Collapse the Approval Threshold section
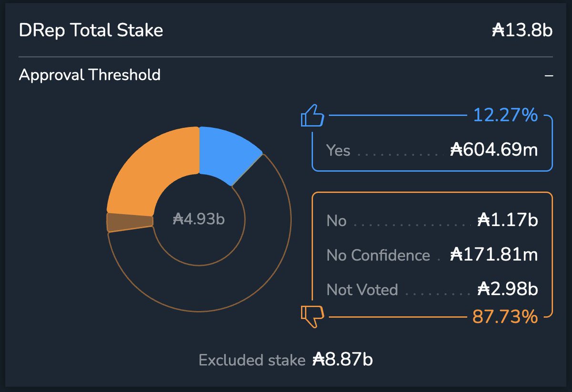This screenshot has height=392, width=572. point(549,75)
